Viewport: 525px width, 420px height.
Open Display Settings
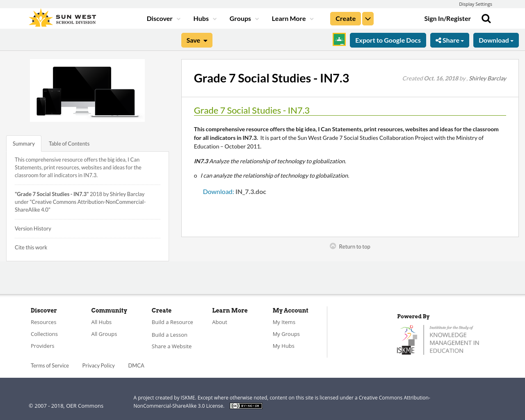click(x=475, y=3)
